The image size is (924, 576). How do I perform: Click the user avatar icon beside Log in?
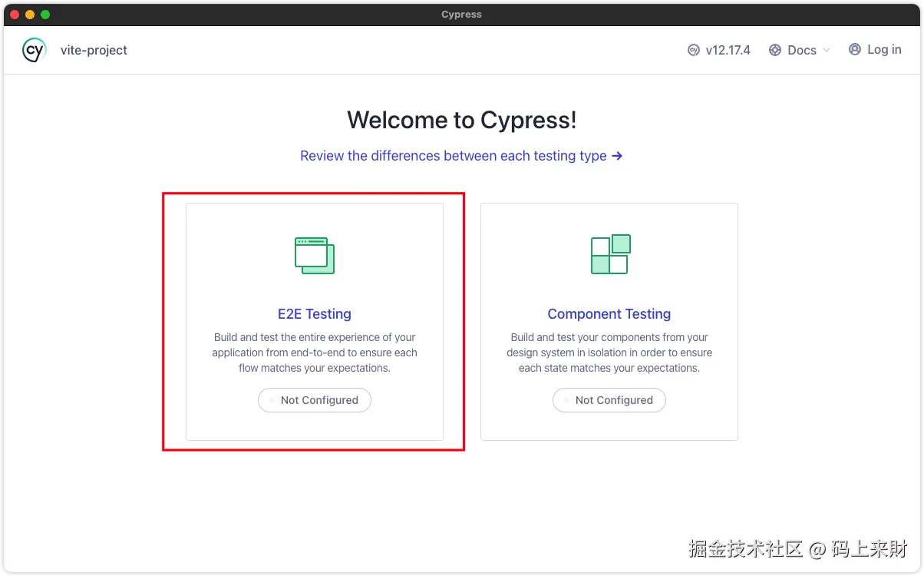[855, 49]
